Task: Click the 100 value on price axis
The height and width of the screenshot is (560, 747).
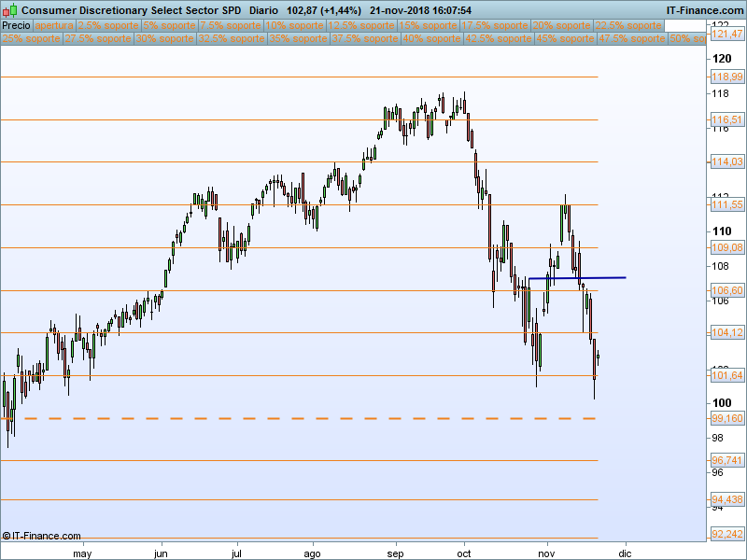Action: [x=722, y=403]
